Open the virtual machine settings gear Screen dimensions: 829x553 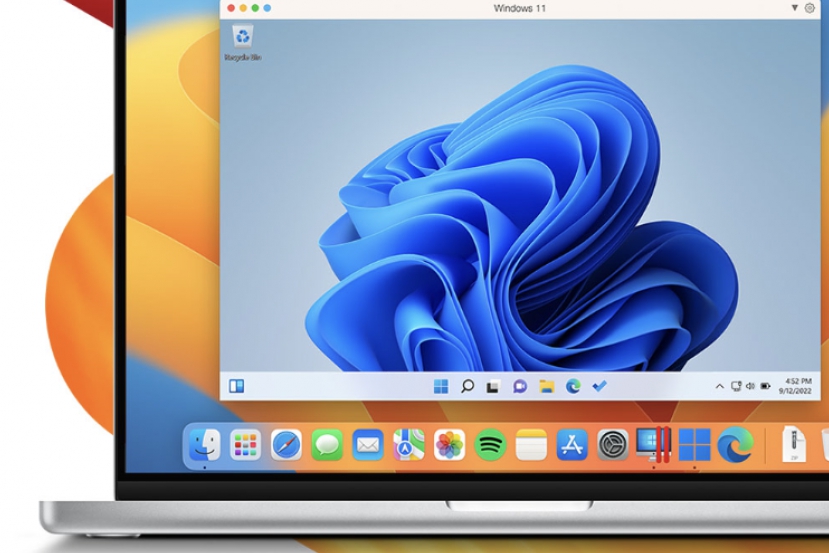(x=810, y=8)
